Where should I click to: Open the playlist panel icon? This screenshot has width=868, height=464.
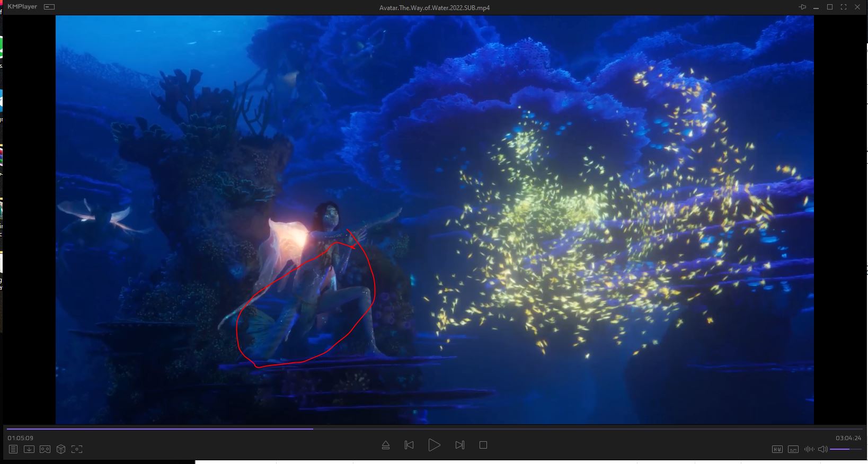pyautogui.click(x=13, y=449)
